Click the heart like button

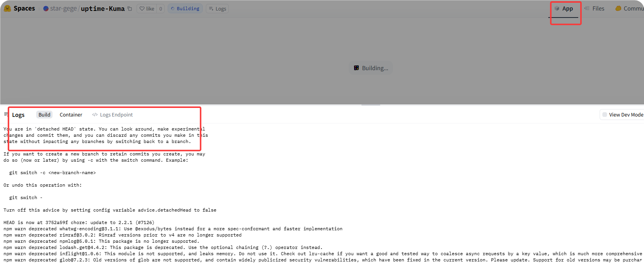[147, 9]
